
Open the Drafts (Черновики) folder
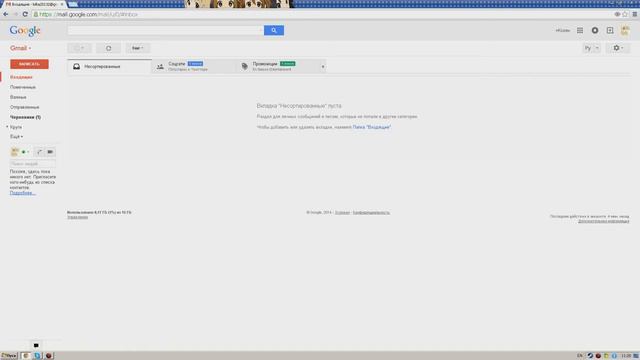[x=25, y=117]
